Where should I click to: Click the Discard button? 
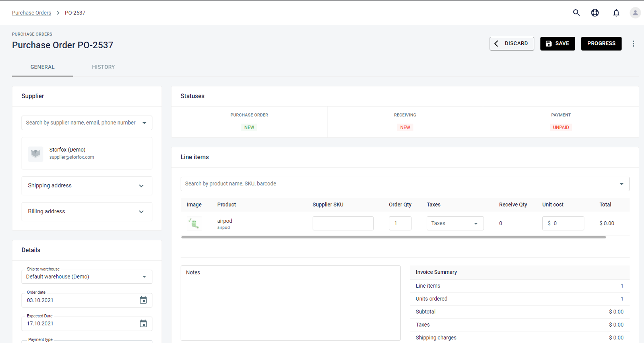pyautogui.click(x=512, y=43)
